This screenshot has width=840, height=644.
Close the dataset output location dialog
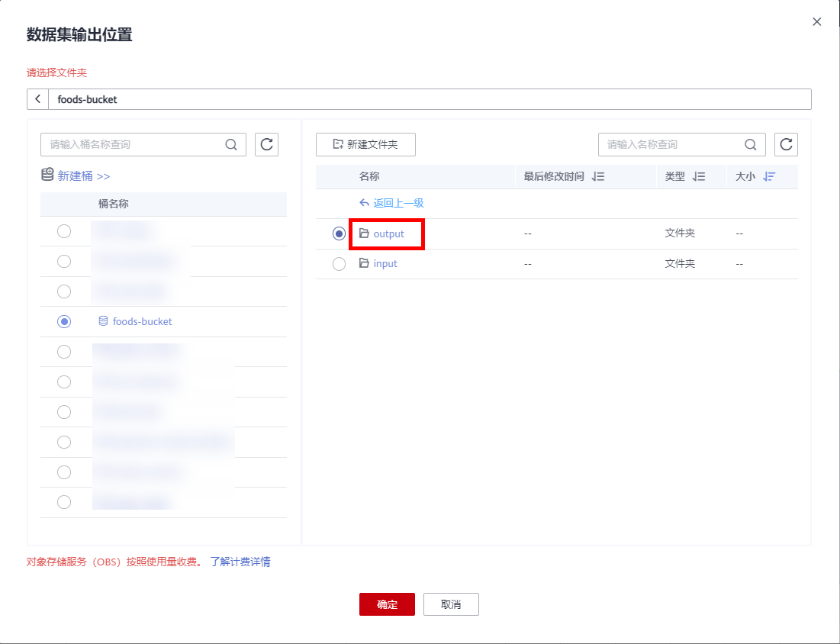pyautogui.click(x=817, y=22)
